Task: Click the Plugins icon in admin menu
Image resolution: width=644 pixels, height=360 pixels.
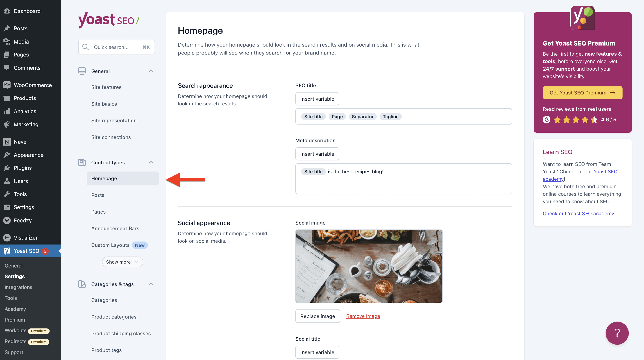Action: pyautogui.click(x=7, y=168)
